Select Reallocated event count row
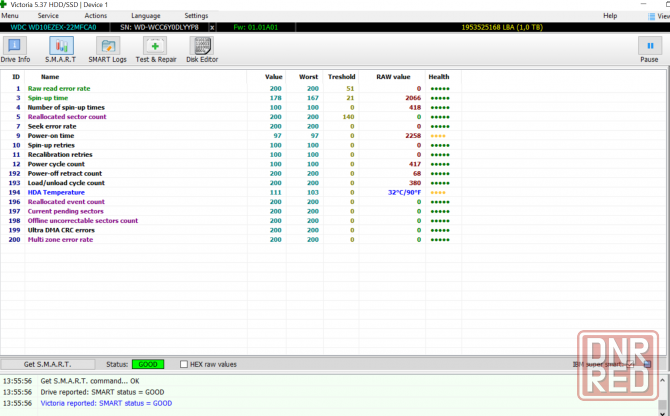Screen dimensions: 670x416 231,202
